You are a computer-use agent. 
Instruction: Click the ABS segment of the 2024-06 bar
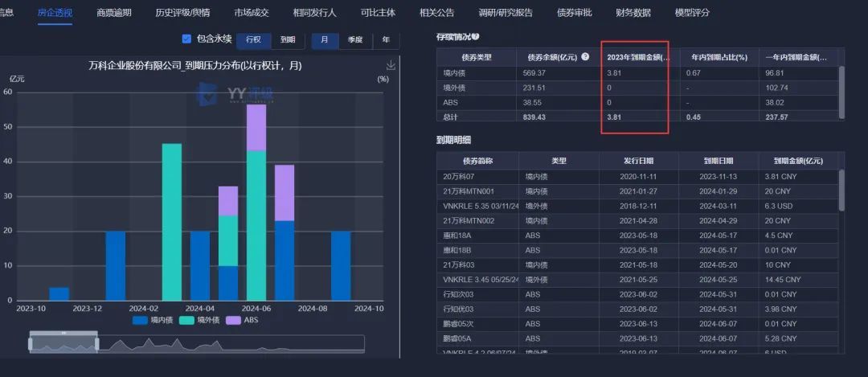(256, 128)
